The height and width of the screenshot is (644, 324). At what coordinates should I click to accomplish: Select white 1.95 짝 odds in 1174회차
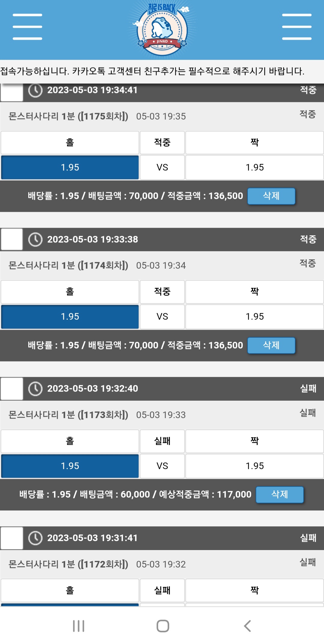254,317
